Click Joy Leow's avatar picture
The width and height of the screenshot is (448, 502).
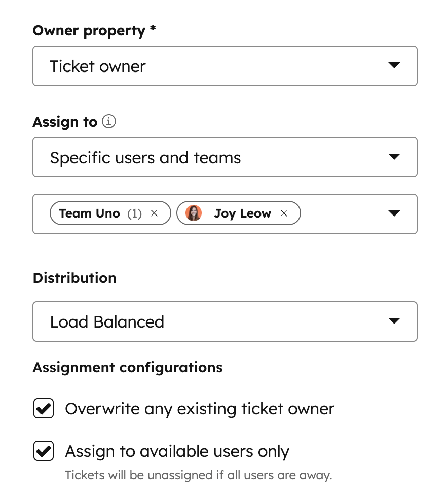click(x=193, y=213)
